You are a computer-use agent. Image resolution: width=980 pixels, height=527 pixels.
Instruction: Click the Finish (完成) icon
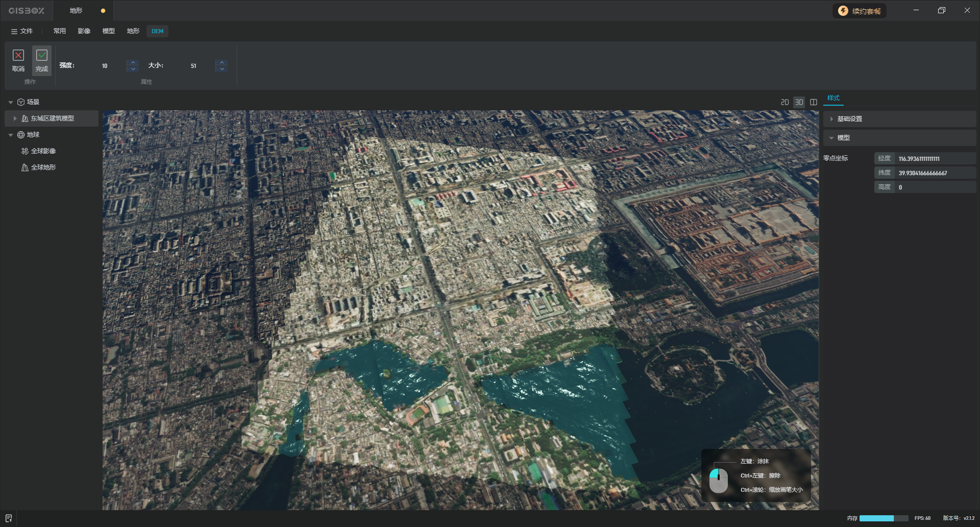[x=42, y=56]
